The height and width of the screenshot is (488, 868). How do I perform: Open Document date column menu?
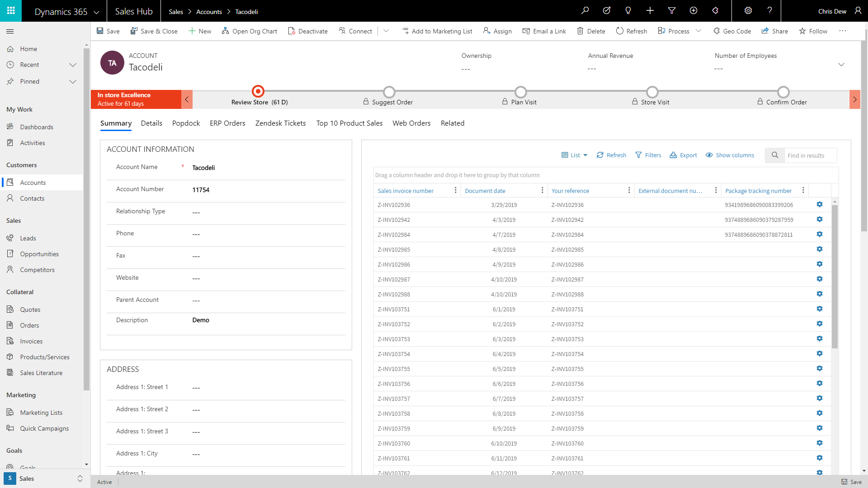pyautogui.click(x=542, y=191)
